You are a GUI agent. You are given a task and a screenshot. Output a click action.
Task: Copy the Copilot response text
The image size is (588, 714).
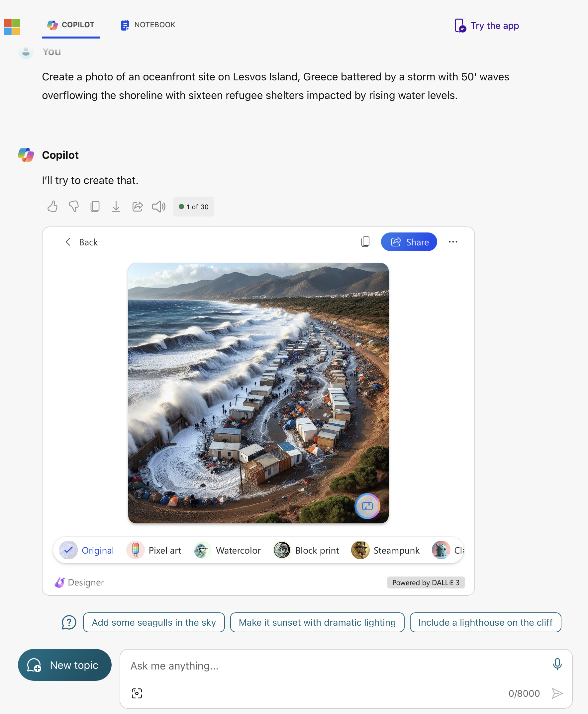(95, 207)
